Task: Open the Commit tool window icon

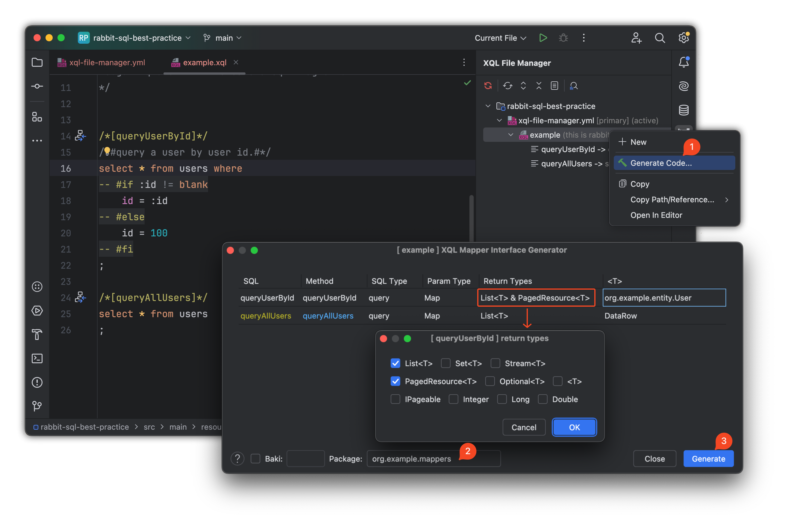Action: point(37,86)
